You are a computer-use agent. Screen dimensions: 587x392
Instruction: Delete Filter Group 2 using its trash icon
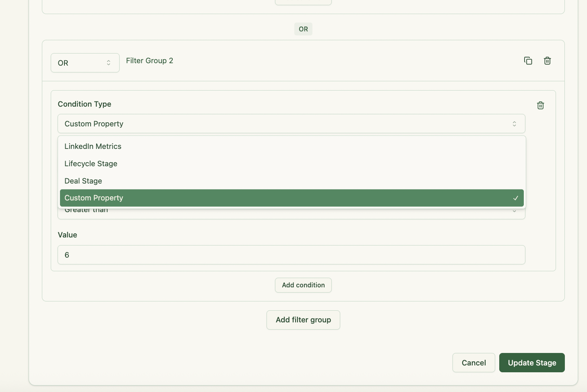pos(547,61)
